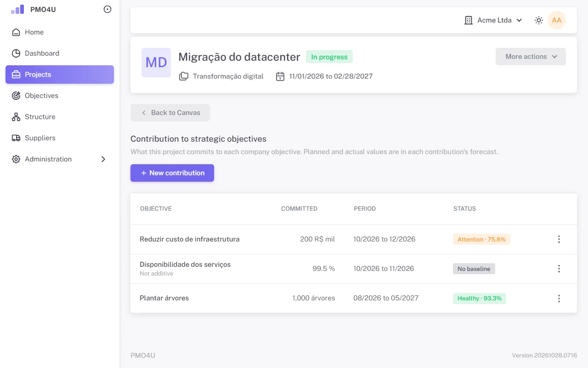Click the calendar icon beside project dates
The height and width of the screenshot is (368, 588).
280,76
